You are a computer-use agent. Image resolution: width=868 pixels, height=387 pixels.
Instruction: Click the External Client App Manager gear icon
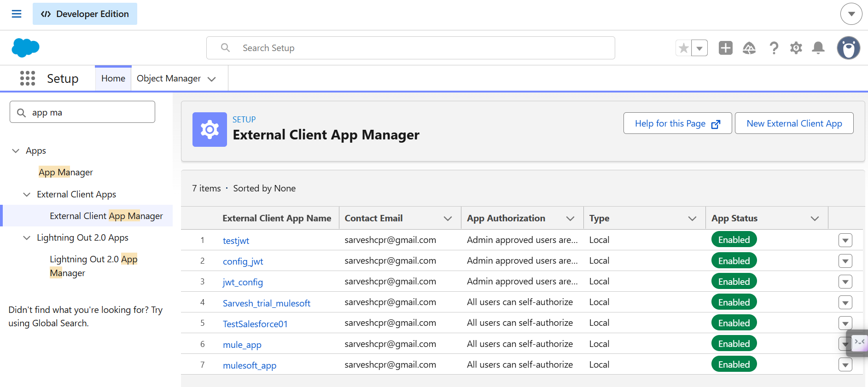[x=210, y=130]
